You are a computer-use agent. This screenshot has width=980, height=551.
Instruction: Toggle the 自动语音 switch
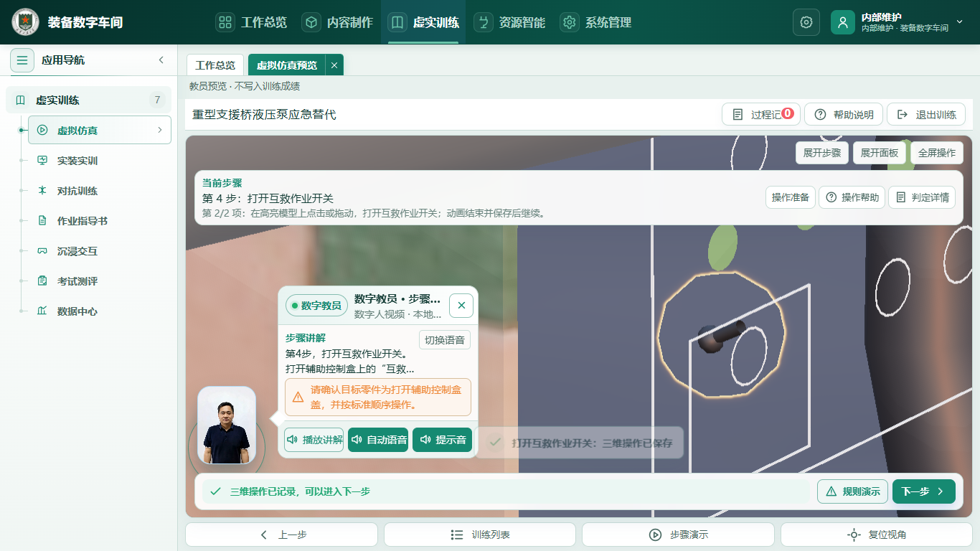click(378, 440)
